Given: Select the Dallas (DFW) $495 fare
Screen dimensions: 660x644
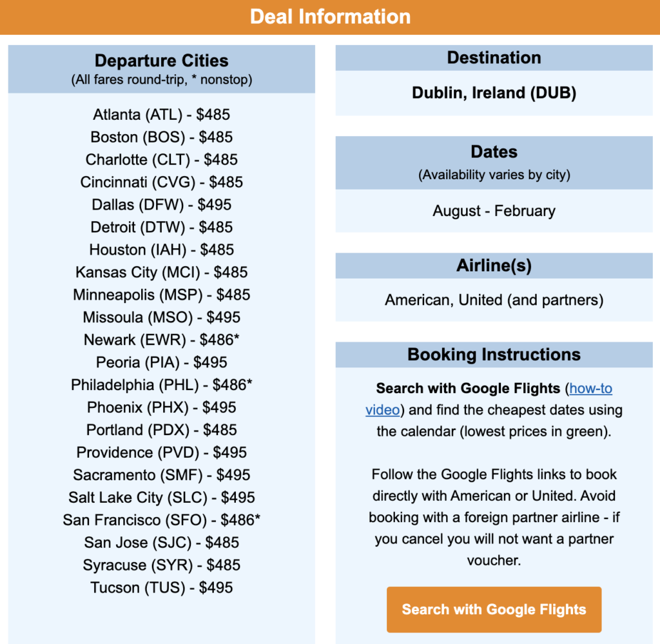Looking at the screenshot, I should 160,204.
